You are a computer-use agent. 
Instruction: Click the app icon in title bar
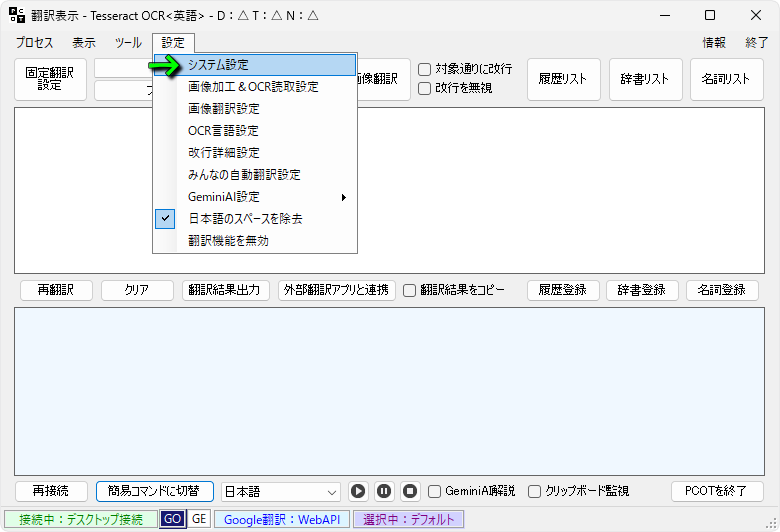(x=17, y=15)
